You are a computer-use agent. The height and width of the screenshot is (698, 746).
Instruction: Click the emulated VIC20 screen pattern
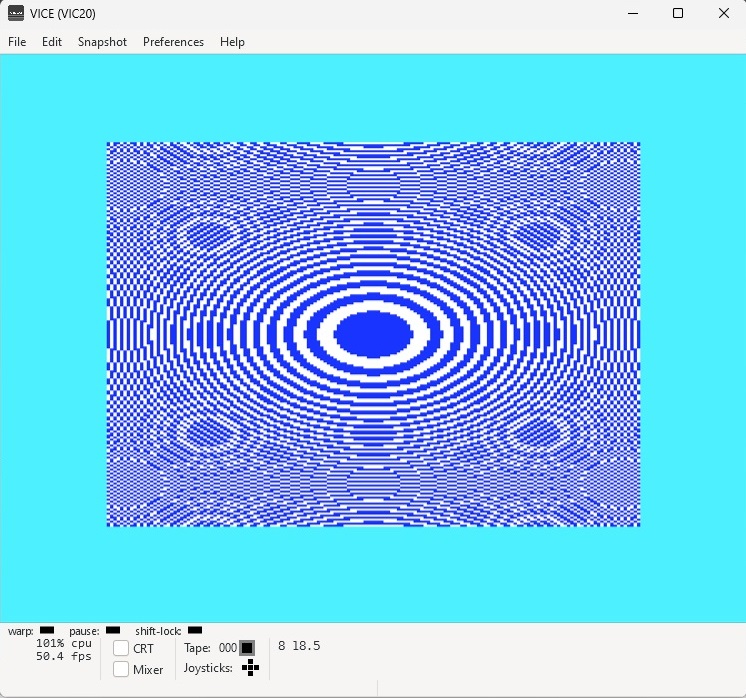tap(373, 334)
